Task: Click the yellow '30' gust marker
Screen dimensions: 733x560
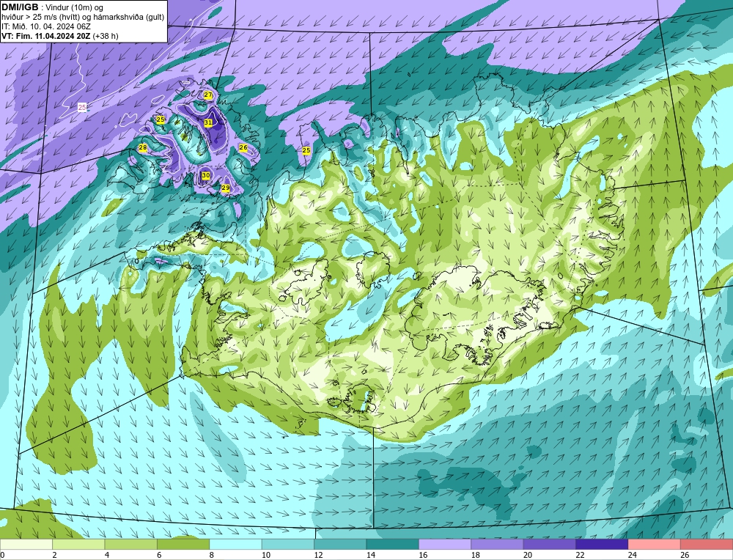Action: point(206,175)
